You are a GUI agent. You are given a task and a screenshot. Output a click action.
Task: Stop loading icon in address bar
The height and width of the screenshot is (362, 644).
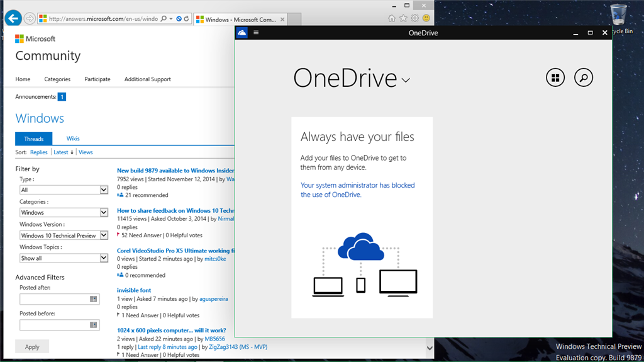(x=179, y=19)
